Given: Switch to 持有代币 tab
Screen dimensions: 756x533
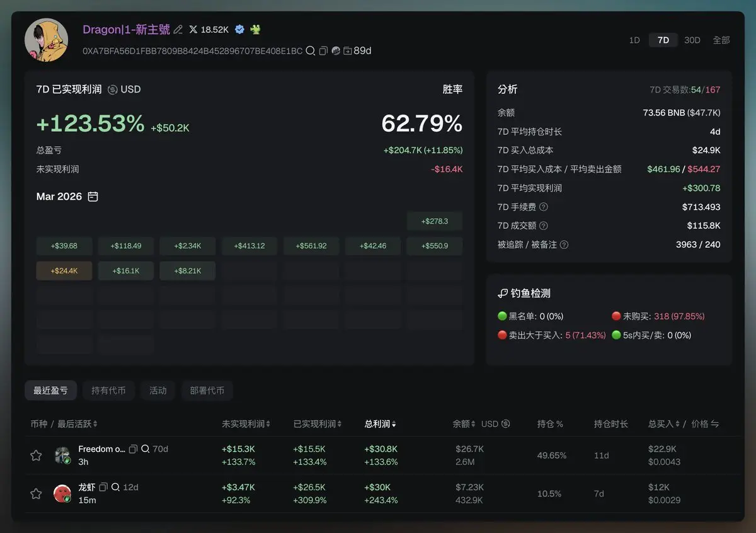Looking at the screenshot, I should coord(108,391).
